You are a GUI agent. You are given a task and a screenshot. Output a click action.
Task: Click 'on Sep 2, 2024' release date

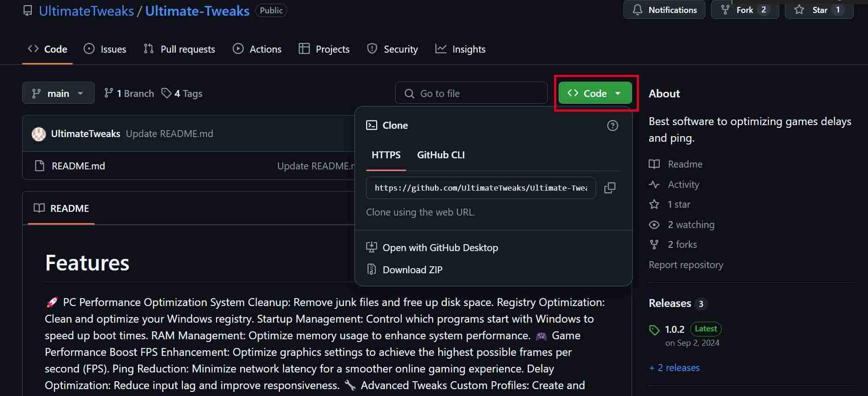coord(692,343)
